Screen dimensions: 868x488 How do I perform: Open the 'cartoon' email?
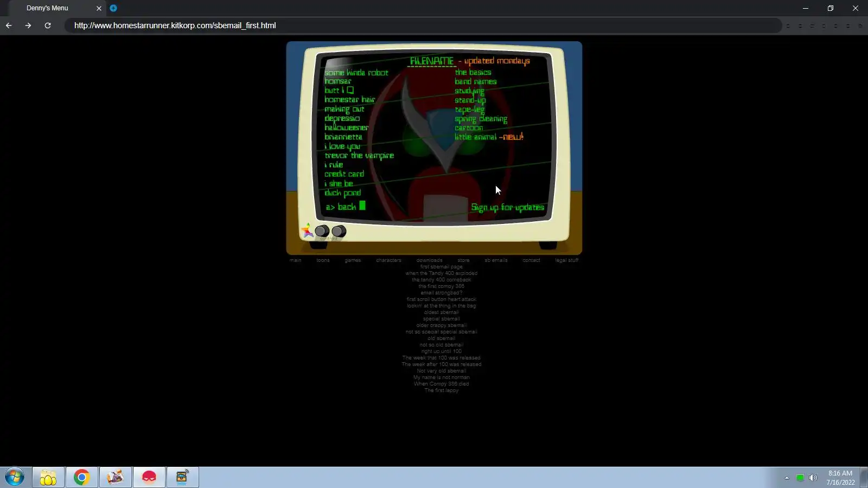469,128
